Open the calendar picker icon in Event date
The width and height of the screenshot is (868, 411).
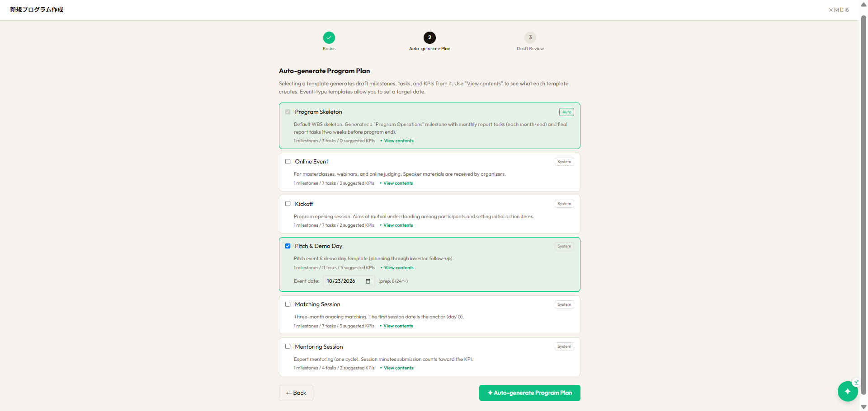point(368,281)
